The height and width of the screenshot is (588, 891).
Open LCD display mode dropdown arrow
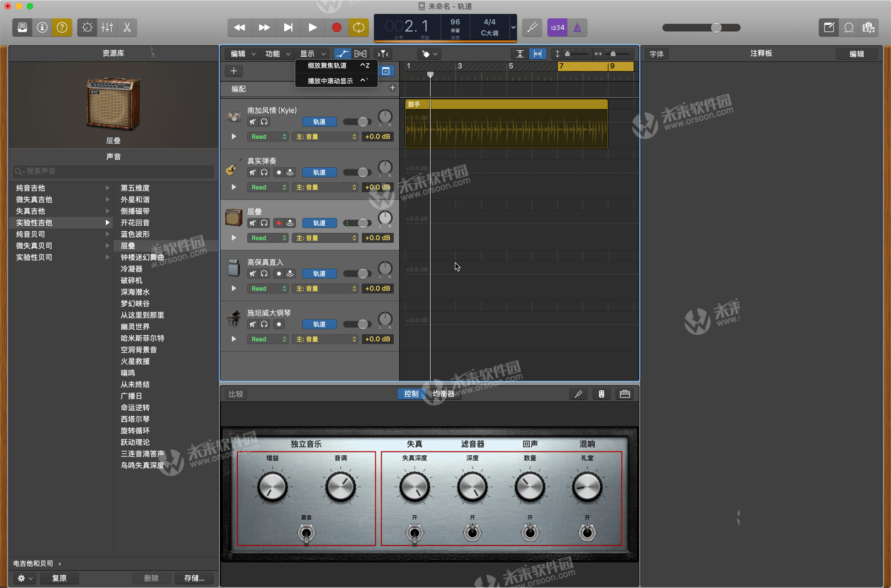tap(513, 28)
